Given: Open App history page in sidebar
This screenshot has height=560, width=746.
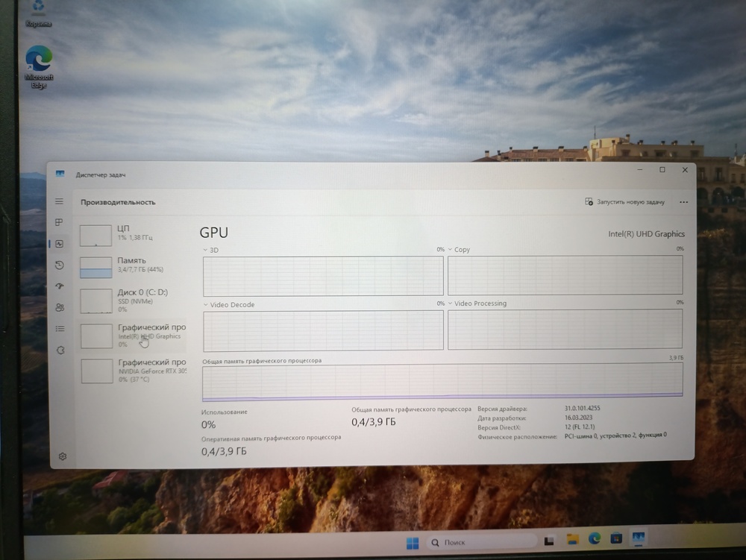Looking at the screenshot, I should click(x=60, y=265).
